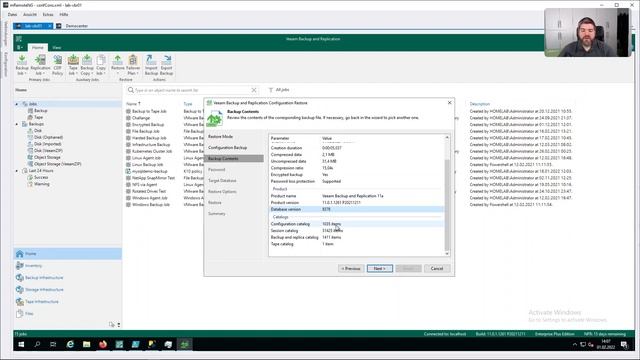Screen dimensions: 640x360
Task: Click Cancel in the restore wizard
Action: pyautogui.click(x=437, y=269)
